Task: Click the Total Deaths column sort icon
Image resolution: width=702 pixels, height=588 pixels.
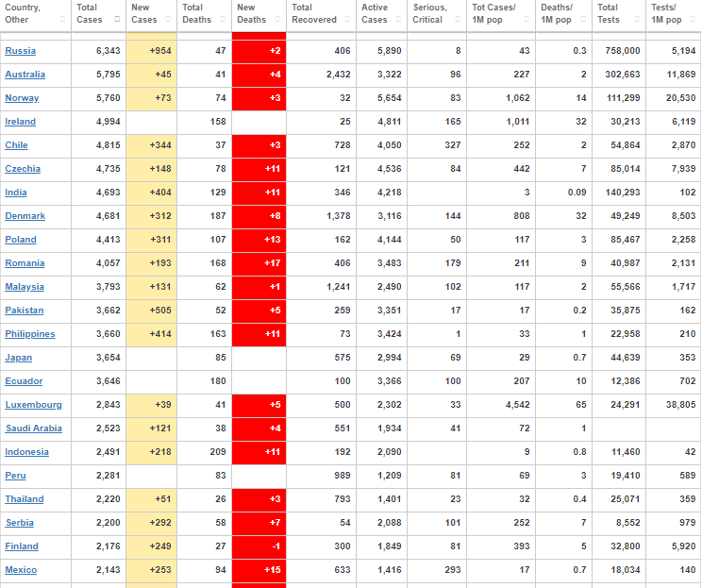Action: pos(223,19)
